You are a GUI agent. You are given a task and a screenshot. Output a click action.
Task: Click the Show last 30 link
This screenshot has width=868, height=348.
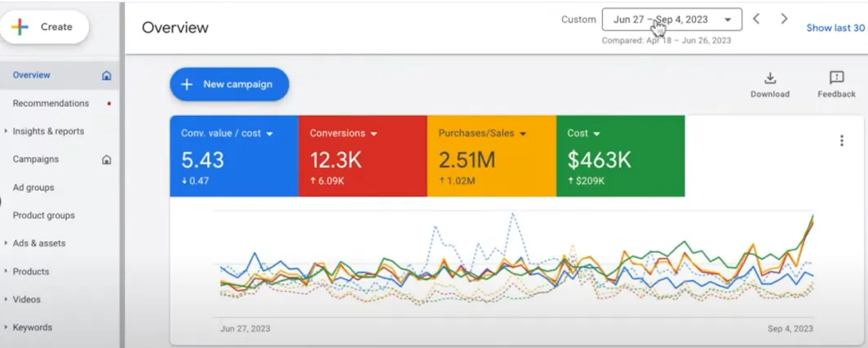pyautogui.click(x=835, y=28)
